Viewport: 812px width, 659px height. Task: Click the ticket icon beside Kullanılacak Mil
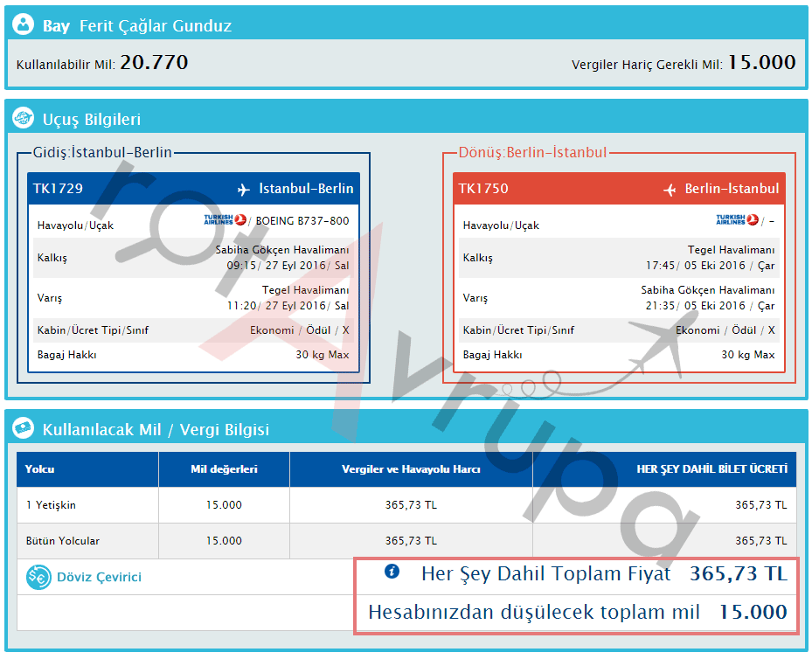tap(25, 429)
